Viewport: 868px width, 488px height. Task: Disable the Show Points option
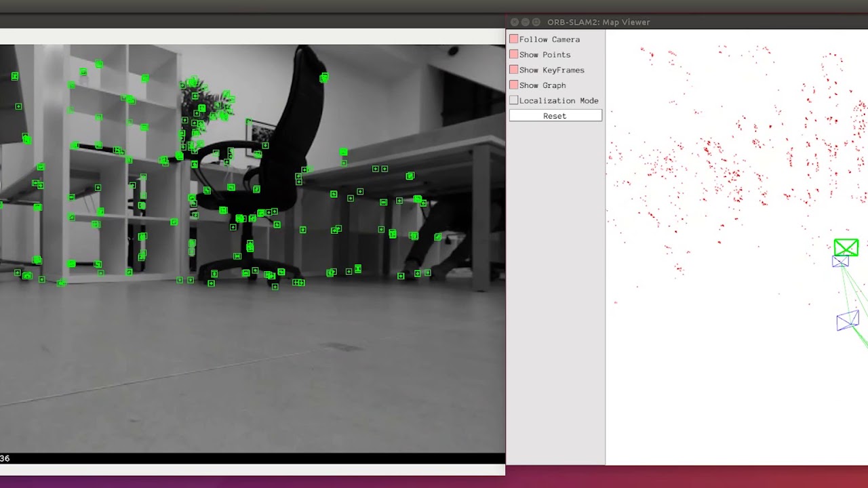coord(514,54)
